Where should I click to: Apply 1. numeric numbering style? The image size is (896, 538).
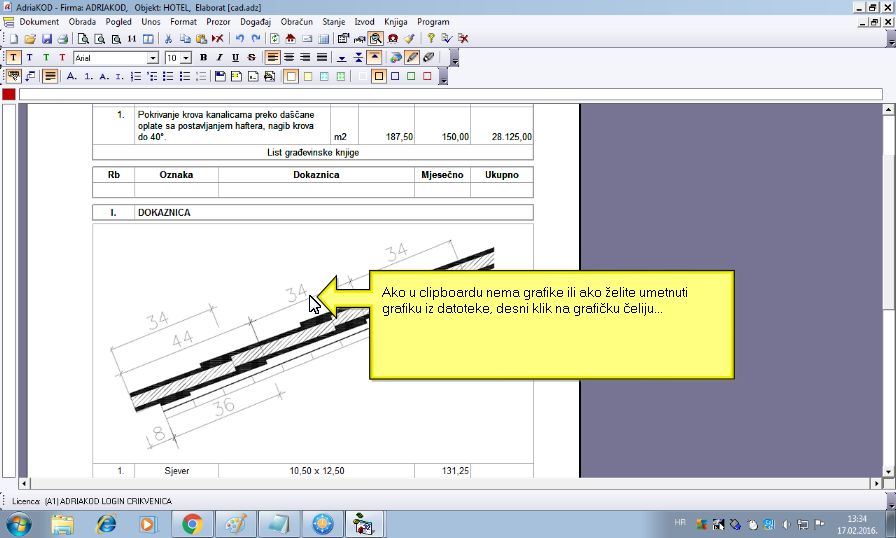pyautogui.click(x=88, y=77)
